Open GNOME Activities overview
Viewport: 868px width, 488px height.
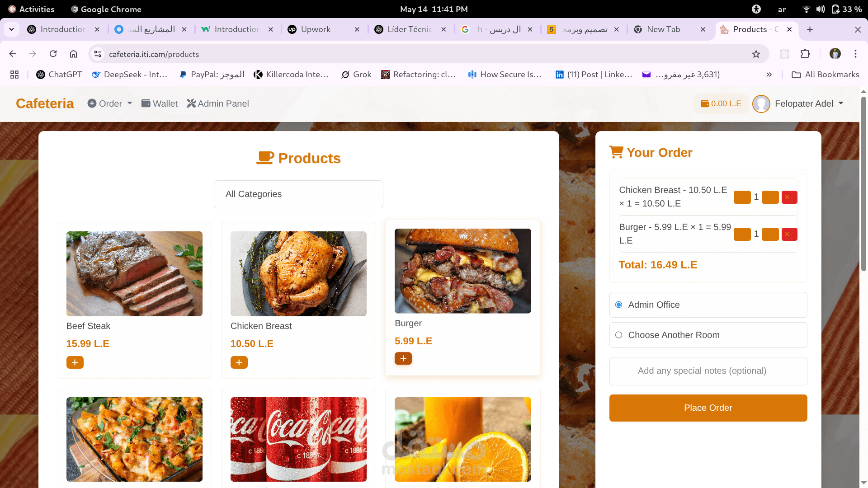pos(31,9)
